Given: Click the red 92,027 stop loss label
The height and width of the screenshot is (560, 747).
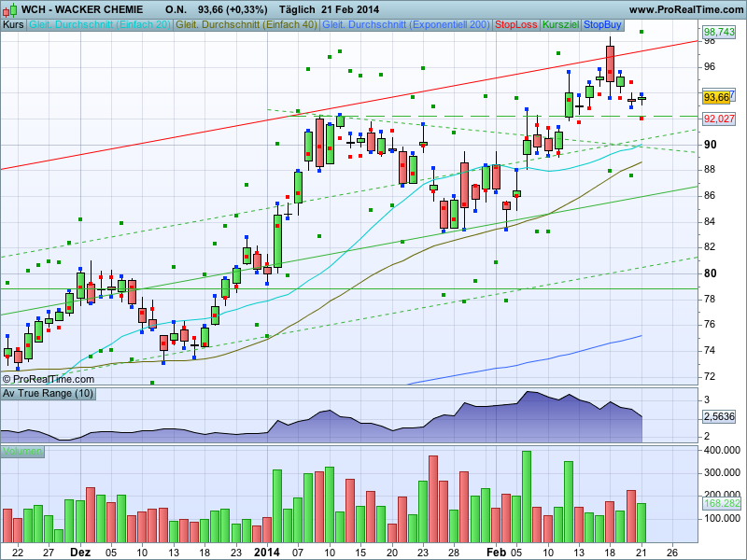Looking at the screenshot, I should tap(719, 119).
